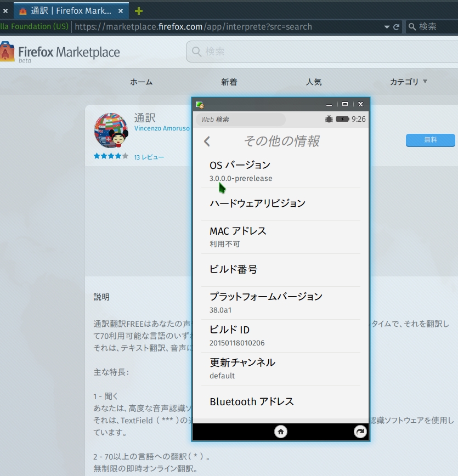Select the ビルド ID row

click(x=281, y=336)
